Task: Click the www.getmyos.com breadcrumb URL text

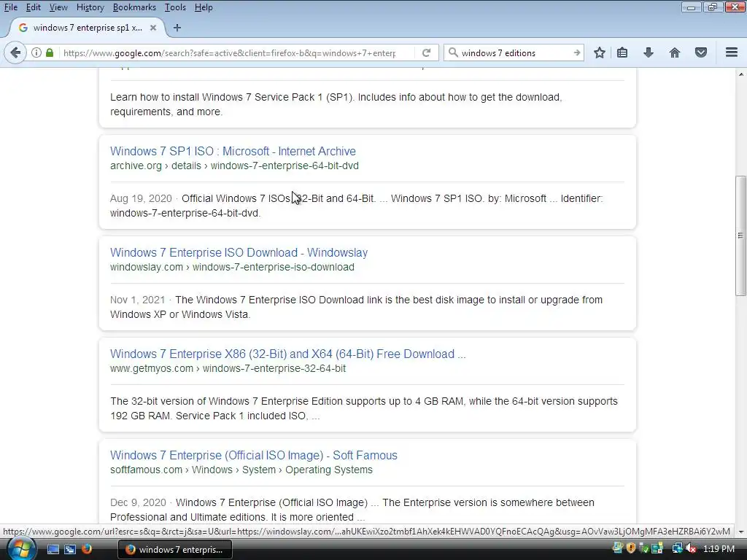Action: tap(228, 368)
